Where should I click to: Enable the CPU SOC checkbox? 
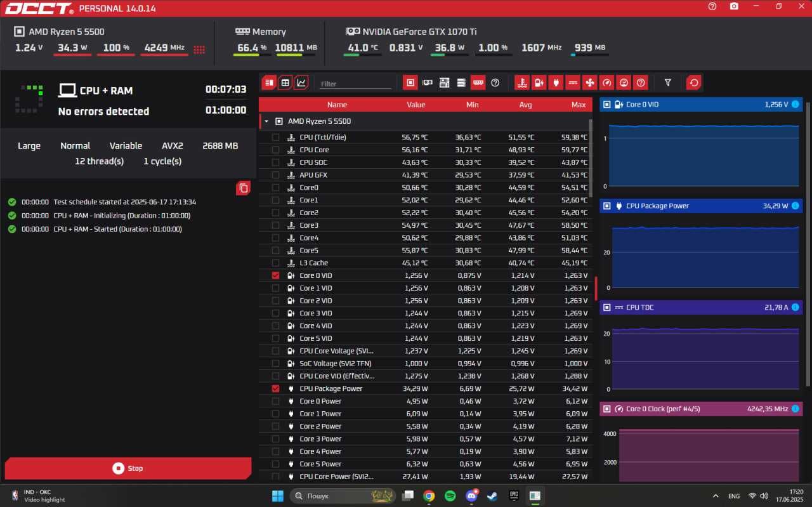tap(275, 162)
